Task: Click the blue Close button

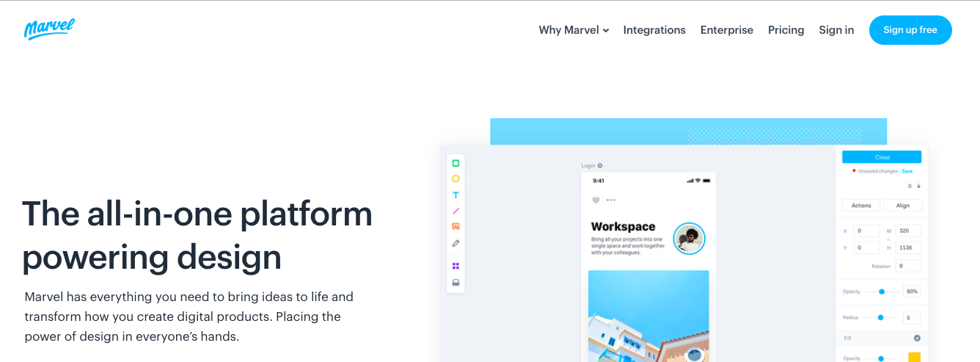Action: coord(882,157)
